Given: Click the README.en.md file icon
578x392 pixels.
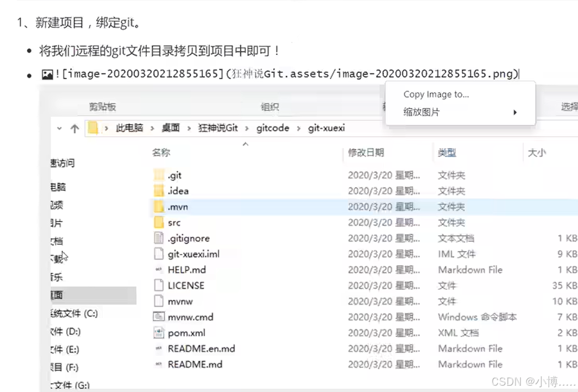Looking at the screenshot, I should 159,349.
